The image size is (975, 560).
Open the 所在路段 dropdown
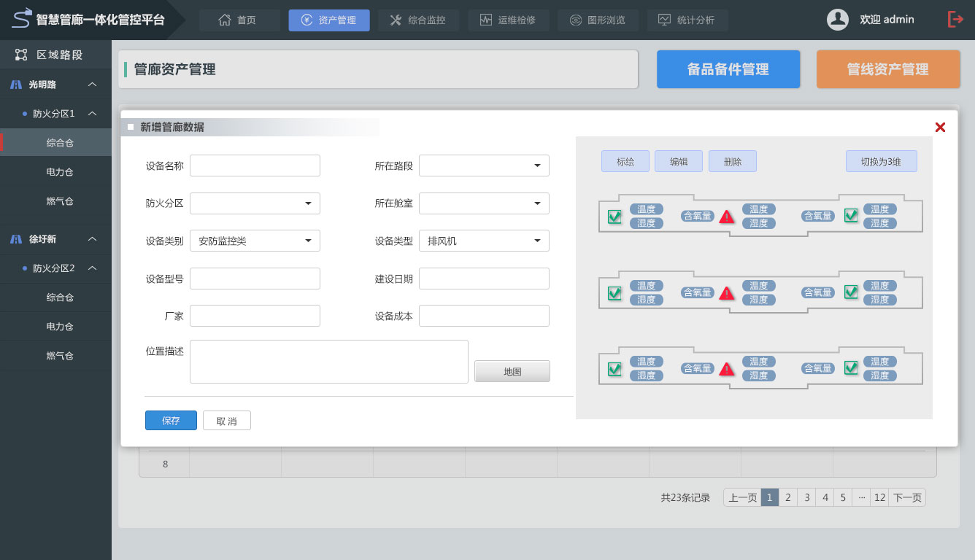pos(484,166)
